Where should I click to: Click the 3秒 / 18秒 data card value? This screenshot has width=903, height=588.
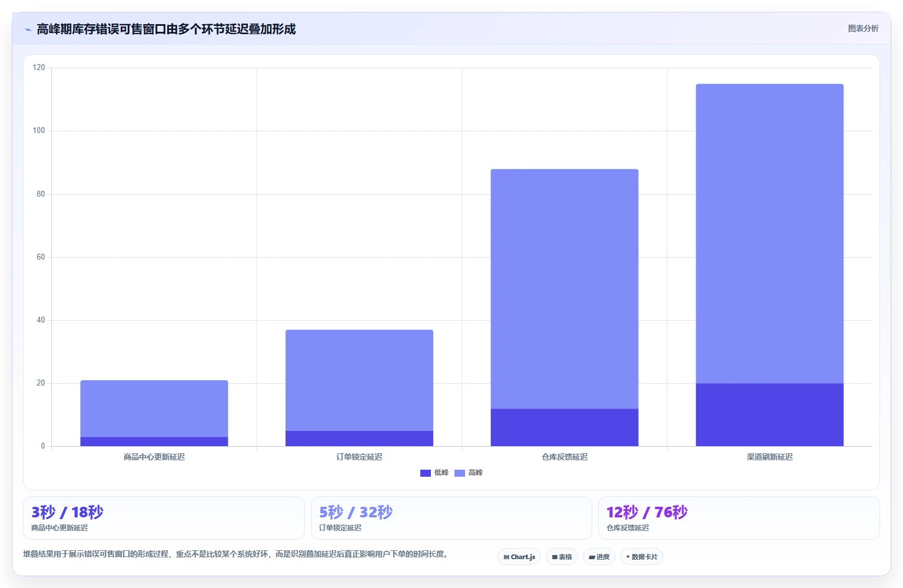coord(67,512)
